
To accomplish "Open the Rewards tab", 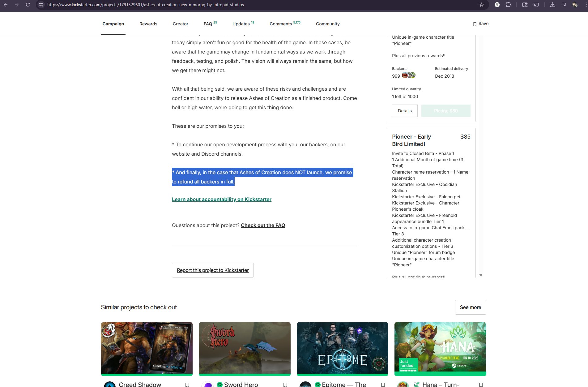I will click(x=148, y=24).
